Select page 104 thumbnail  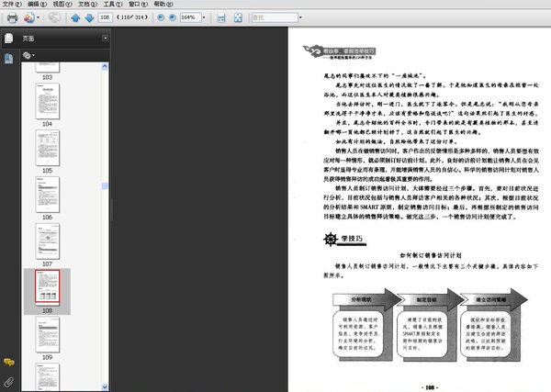tap(48, 101)
